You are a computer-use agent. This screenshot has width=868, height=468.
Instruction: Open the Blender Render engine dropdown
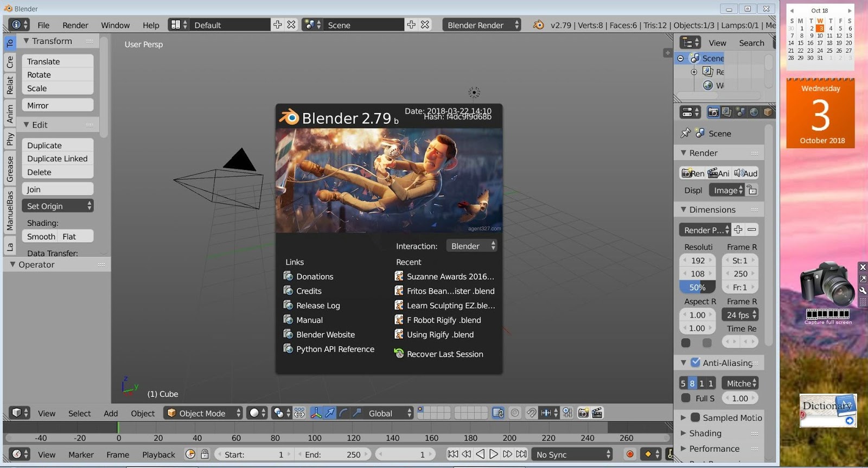click(482, 25)
